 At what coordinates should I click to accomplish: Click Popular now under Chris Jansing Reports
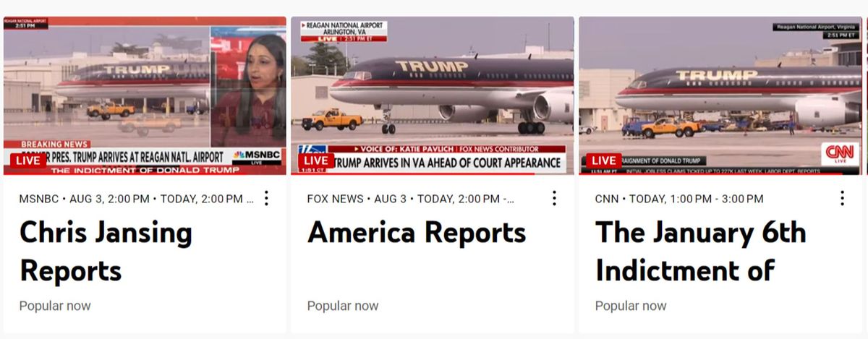tap(55, 306)
